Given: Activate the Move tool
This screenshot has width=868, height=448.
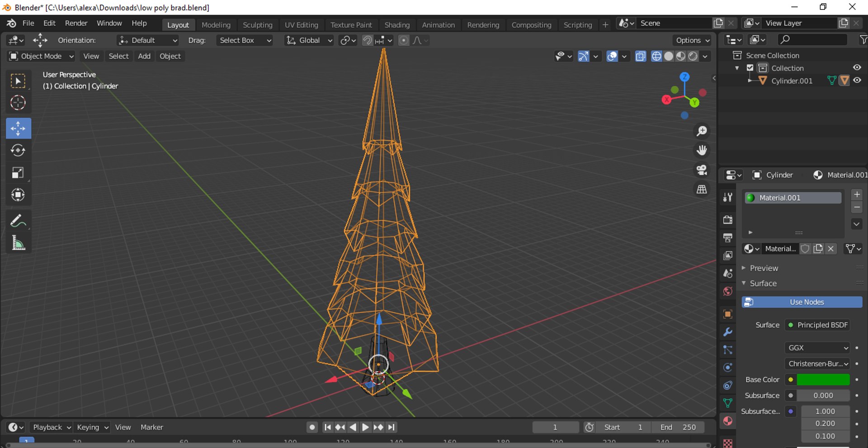Looking at the screenshot, I should coord(18,128).
